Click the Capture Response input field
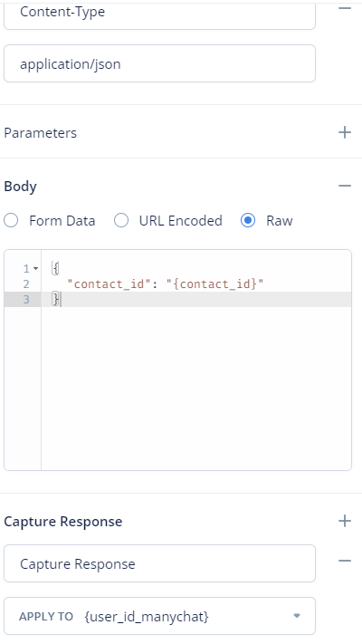Screen dimensions: 362x644 pos(159,563)
